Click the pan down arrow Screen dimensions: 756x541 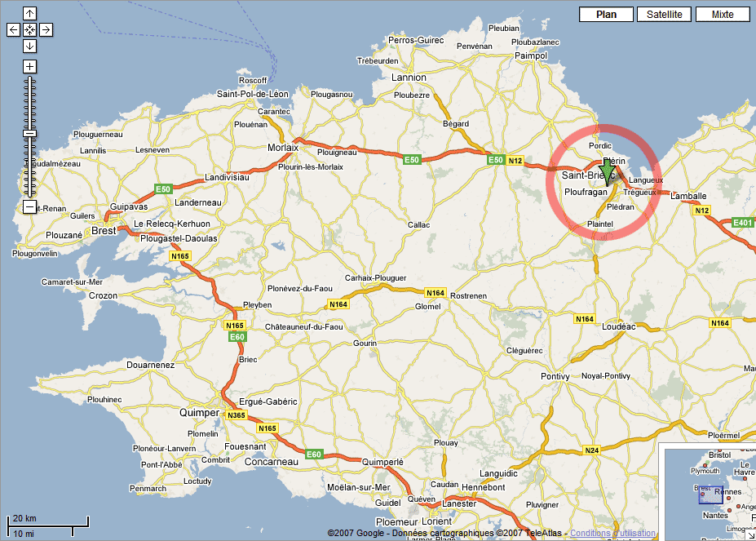[x=29, y=47]
